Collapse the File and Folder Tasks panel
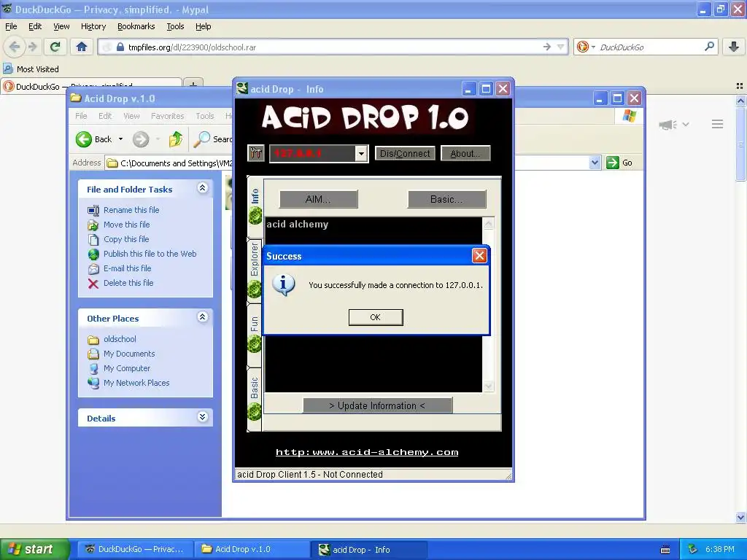The width and height of the screenshot is (747, 560). [202, 188]
